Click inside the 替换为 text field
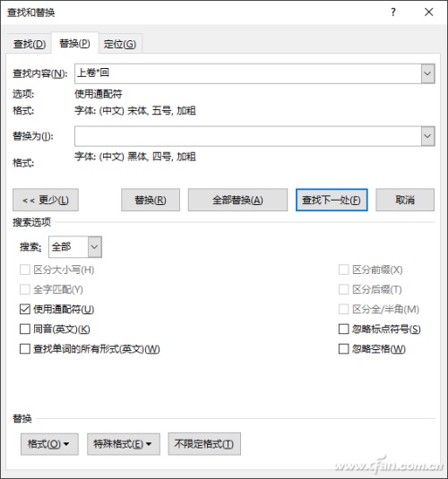 [x=247, y=136]
